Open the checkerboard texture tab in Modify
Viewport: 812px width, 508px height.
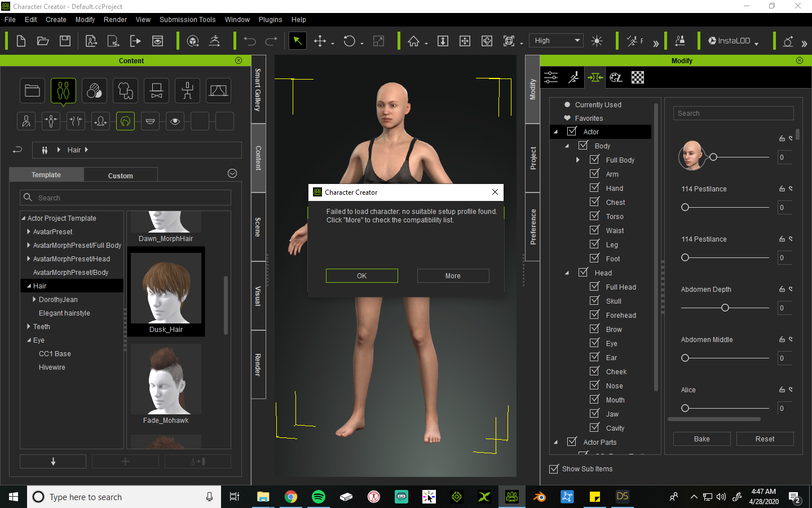click(638, 77)
